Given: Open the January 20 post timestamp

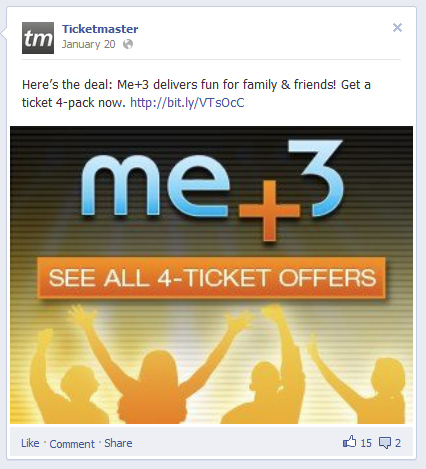Looking at the screenshot, I should [x=89, y=44].
